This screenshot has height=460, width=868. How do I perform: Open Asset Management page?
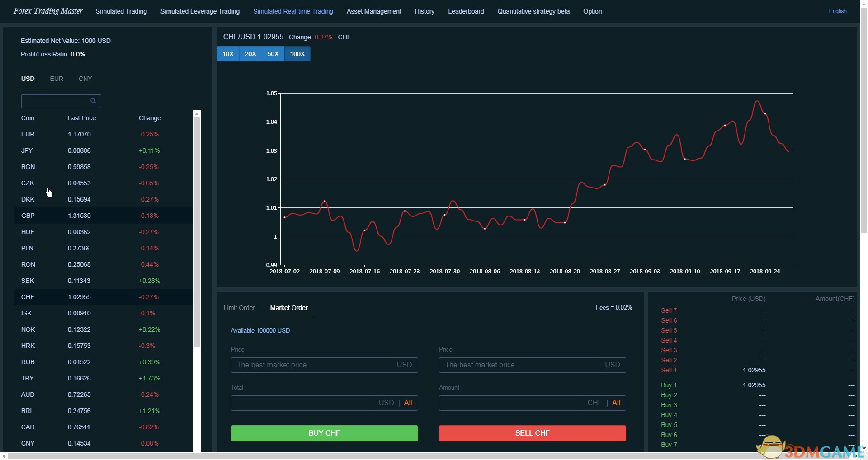[374, 11]
